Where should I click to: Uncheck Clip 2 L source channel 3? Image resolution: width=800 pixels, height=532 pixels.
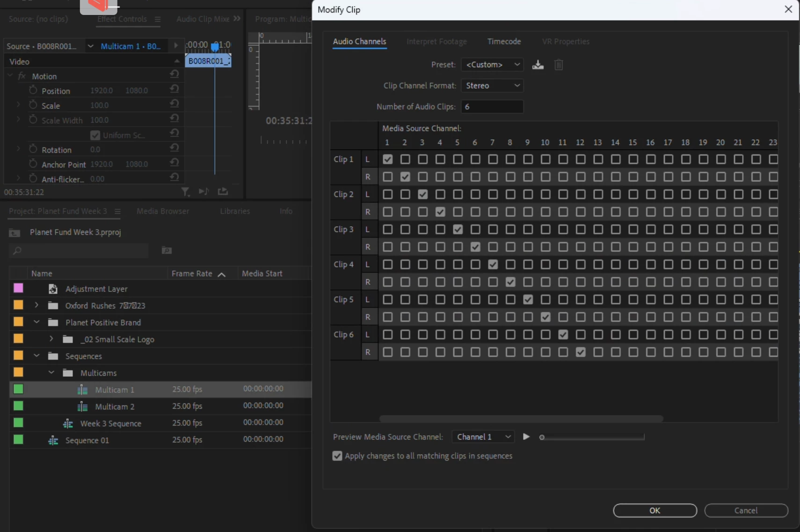[x=423, y=194]
